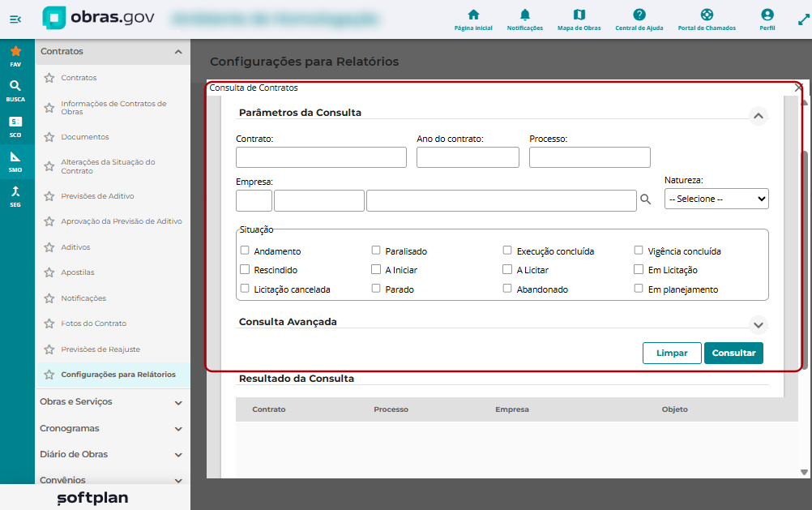This screenshot has width=812, height=510.
Task: Favorite the Previsões de Reajuste star
Action: click(x=49, y=349)
